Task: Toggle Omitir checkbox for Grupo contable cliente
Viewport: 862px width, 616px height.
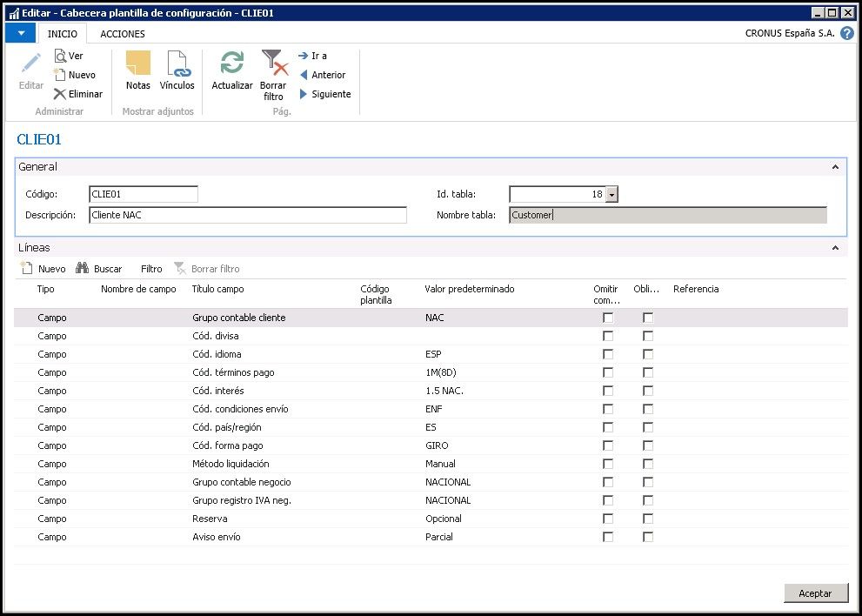Action: [608, 318]
